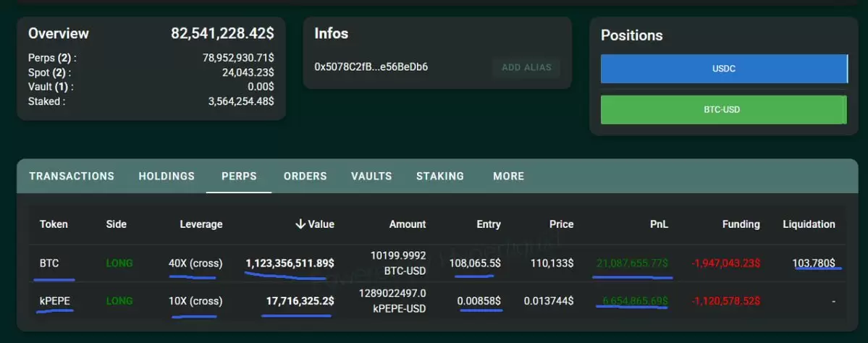Click the Entry column header
This screenshot has height=343, width=868.
click(x=489, y=224)
